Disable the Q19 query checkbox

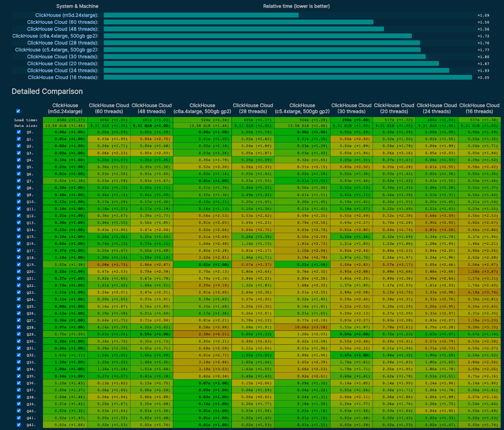point(19,264)
